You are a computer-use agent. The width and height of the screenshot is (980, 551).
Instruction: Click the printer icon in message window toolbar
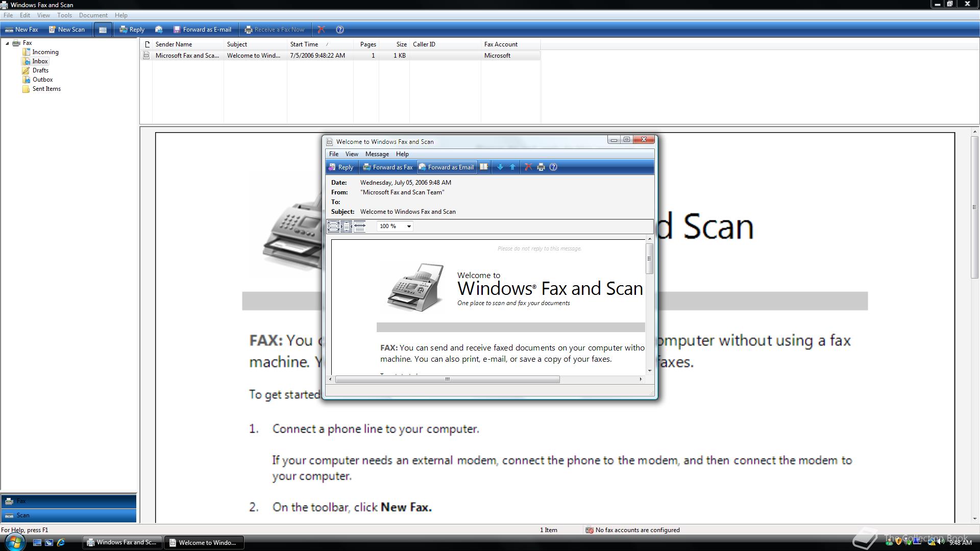[x=541, y=167]
